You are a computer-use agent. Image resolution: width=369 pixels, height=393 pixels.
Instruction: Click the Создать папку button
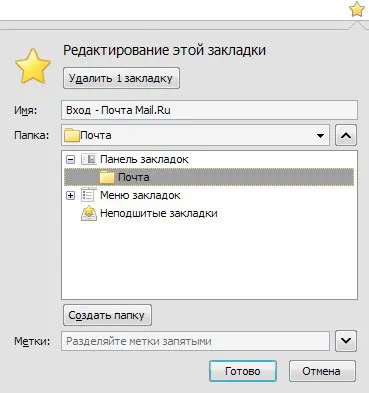[x=107, y=315]
